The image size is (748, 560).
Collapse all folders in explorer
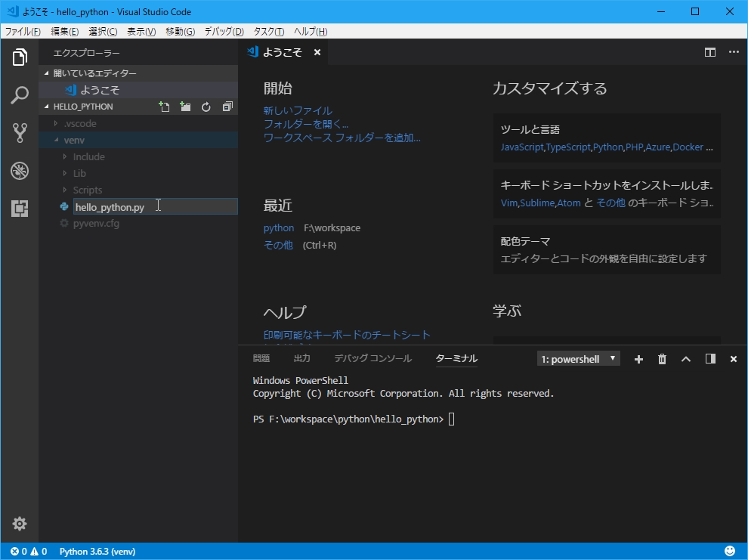227,107
